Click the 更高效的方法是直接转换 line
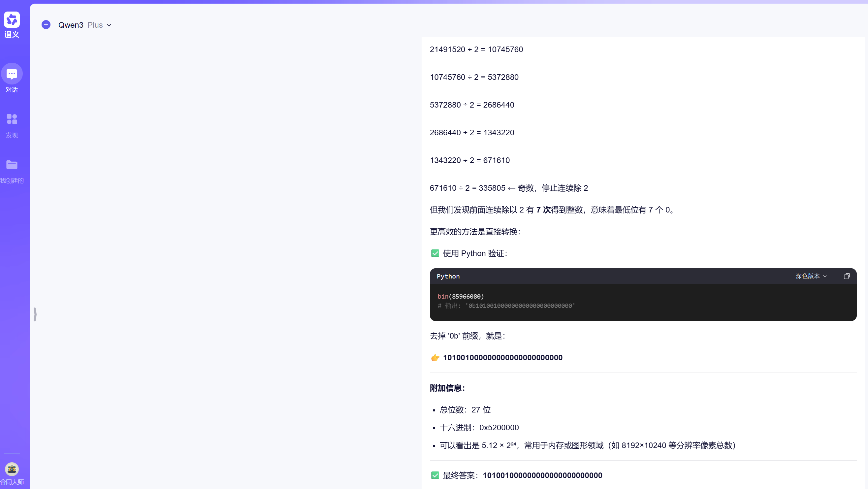This screenshot has height=489, width=868. pos(475,232)
